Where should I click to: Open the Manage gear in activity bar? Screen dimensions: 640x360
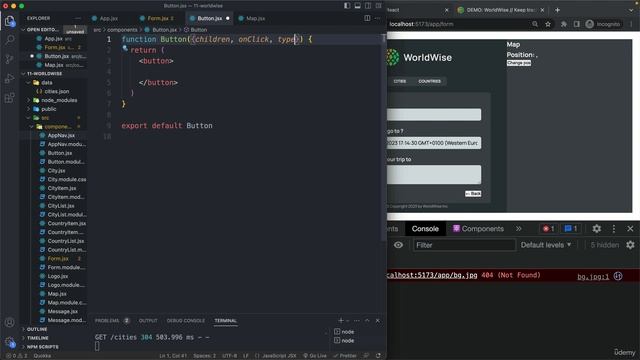(10, 342)
